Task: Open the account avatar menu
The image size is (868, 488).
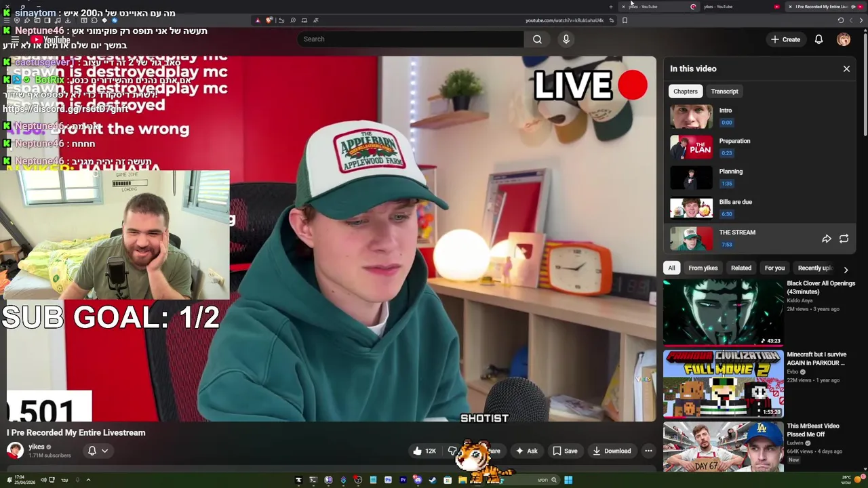Action: 844,39
